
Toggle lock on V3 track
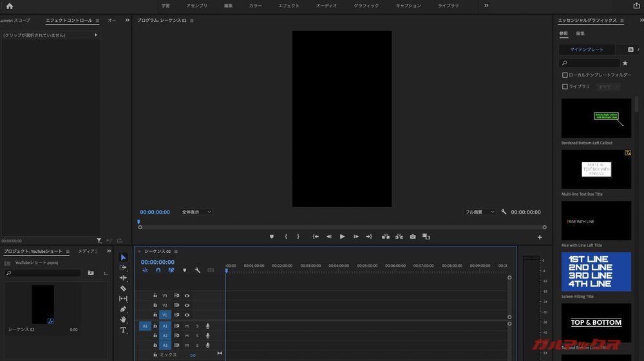tap(155, 295)
